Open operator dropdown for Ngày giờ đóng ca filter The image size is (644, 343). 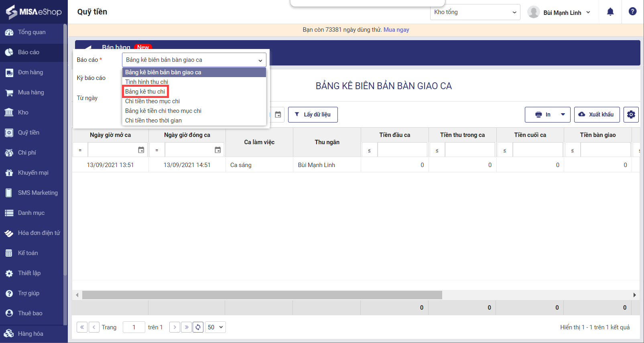[157, 150]
